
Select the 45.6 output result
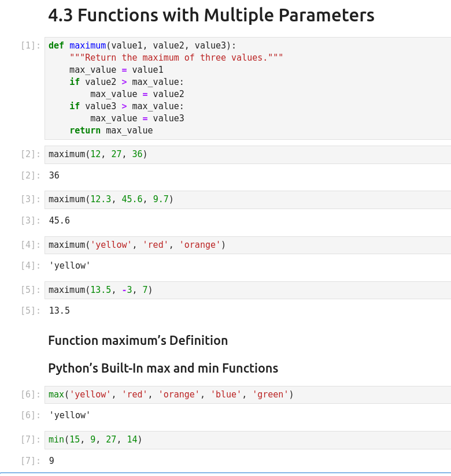[59, 221]
